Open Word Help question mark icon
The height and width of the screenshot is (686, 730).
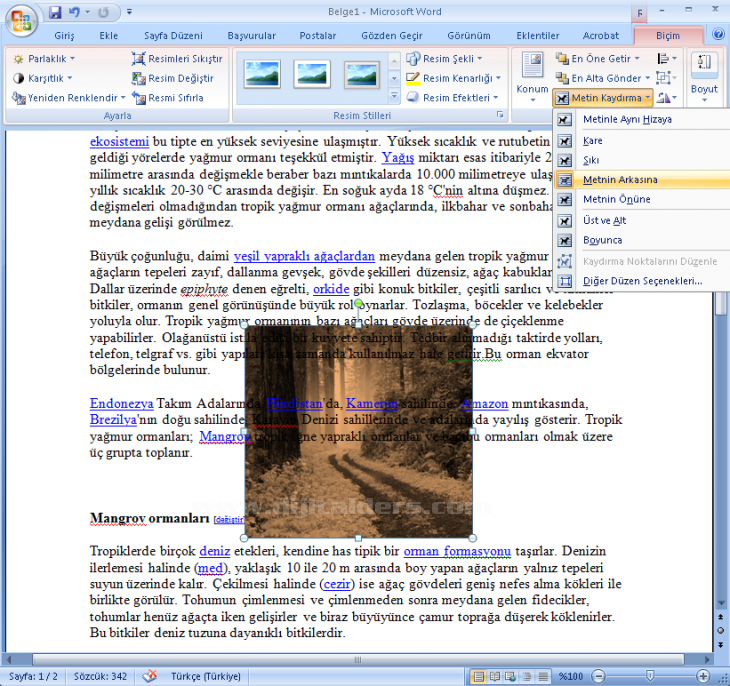pos(718,34)
